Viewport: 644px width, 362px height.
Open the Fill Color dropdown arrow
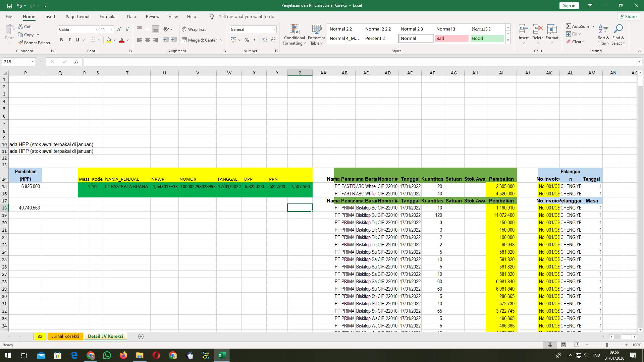pyautogui.click(x=114, y=40)
